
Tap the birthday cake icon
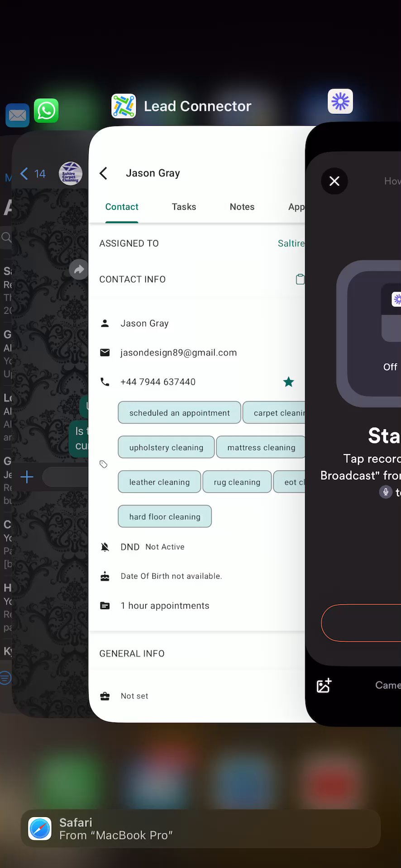tap(105, 576)
